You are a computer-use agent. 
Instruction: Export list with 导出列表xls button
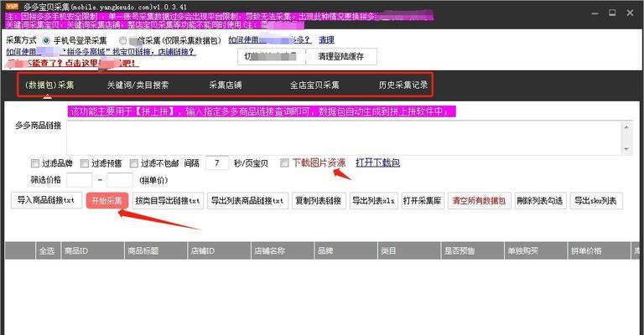point(374,200)
